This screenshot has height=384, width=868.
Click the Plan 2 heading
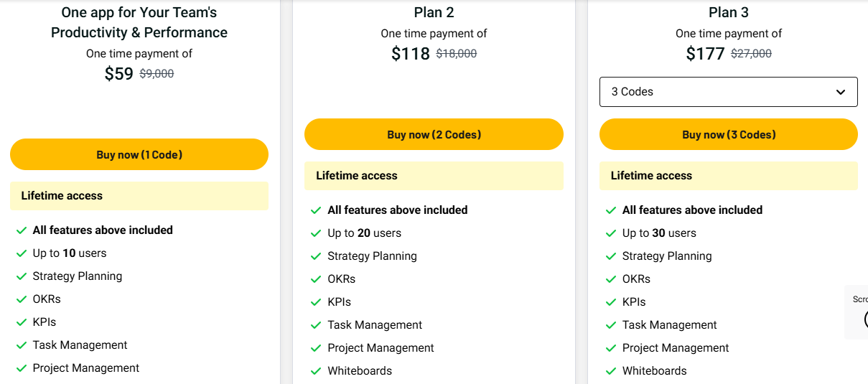tap(434, 12)
